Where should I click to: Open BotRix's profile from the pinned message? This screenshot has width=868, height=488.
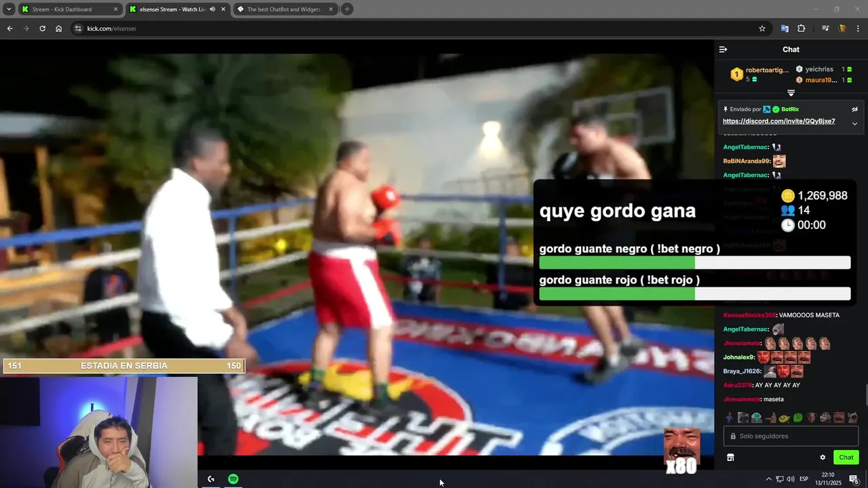pyautogui.click(x=790, y=109)
